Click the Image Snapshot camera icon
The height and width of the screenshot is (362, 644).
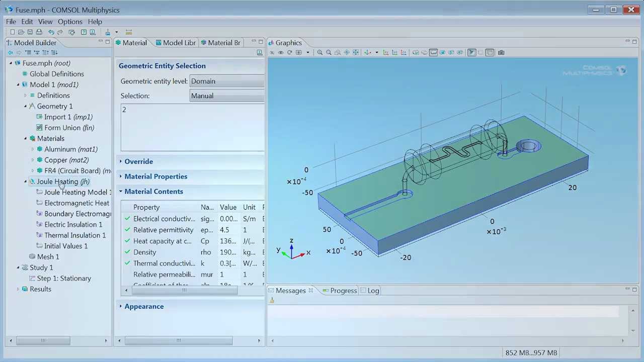point(501,52)
